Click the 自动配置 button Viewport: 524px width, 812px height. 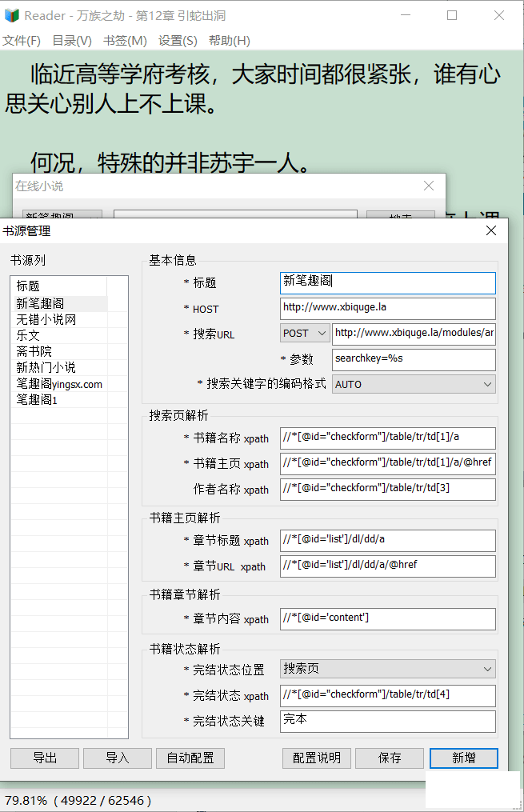[190, 758]
